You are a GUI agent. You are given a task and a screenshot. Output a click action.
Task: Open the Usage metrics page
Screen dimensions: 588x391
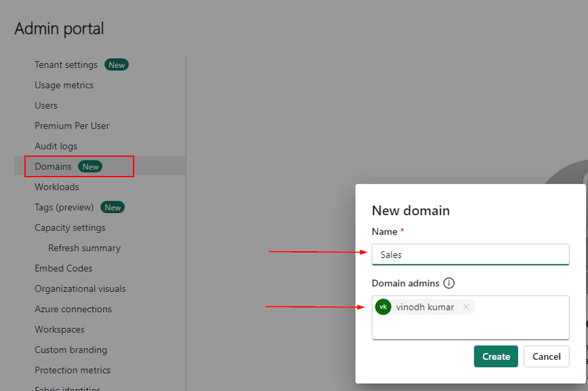click(x=64, y=85)
